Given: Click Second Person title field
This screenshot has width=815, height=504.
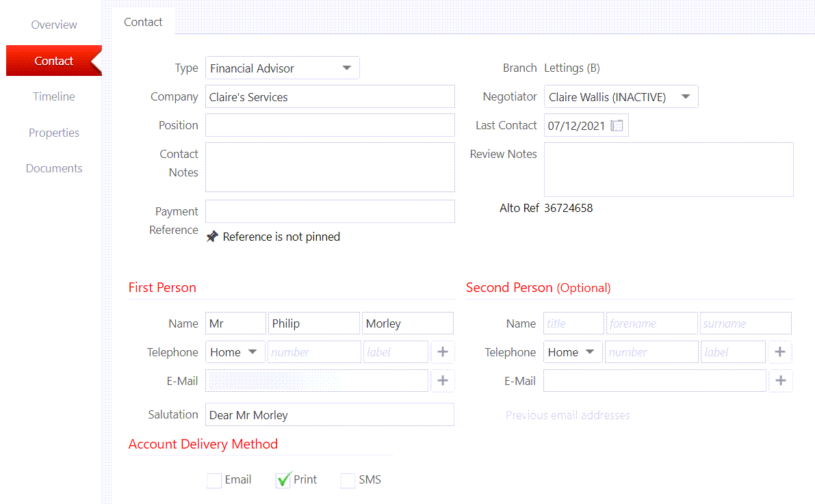Looking at the screenshot, I should point(573,323).
